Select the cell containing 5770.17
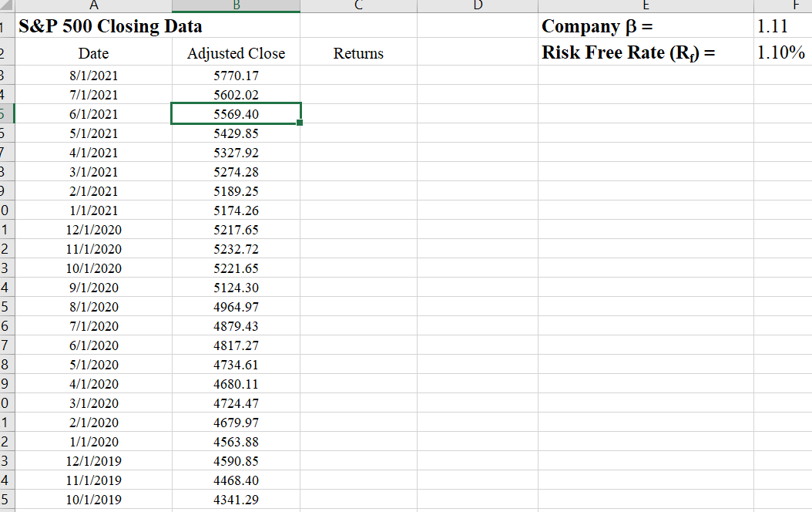Screen dimensions: 812x512 point(236,75)
